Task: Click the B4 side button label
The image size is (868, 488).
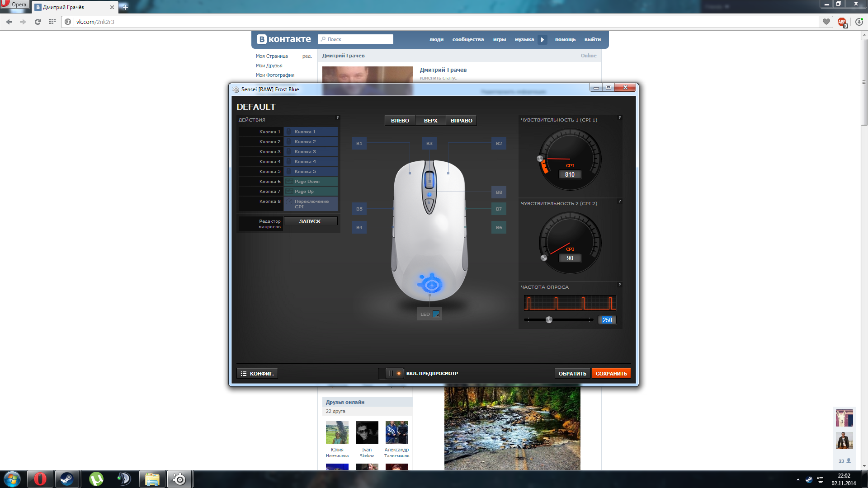Action: click(359, 227)
